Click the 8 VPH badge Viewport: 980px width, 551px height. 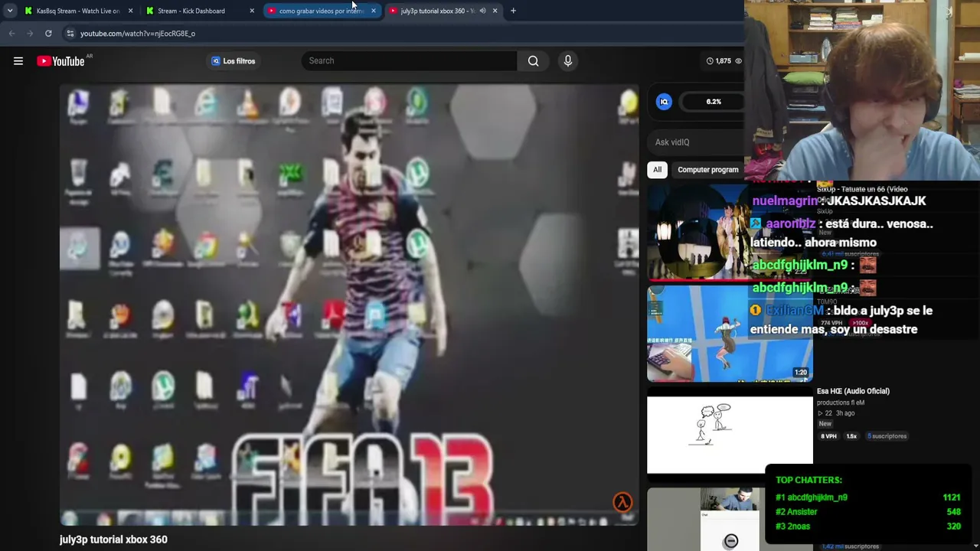828,436
